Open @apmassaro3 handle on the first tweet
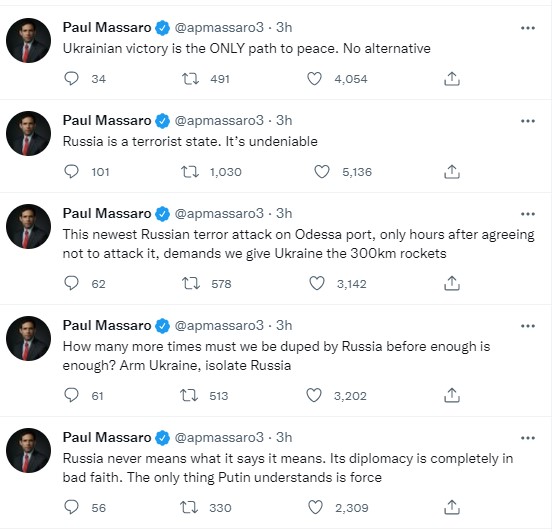Viewport: 552px width, 532px height. coord(219,27)
